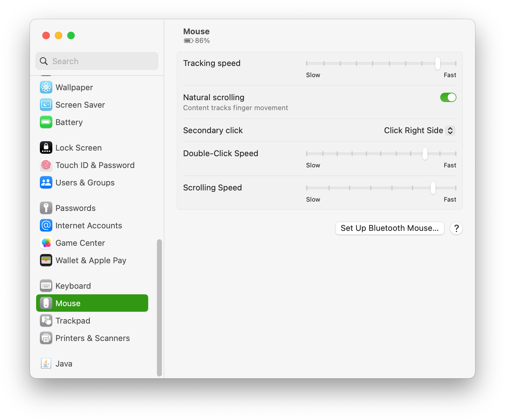Select the Java coffee cup icon
This screenshot has width=505, height=420.
pyautogui.click(x=46, y=364)
